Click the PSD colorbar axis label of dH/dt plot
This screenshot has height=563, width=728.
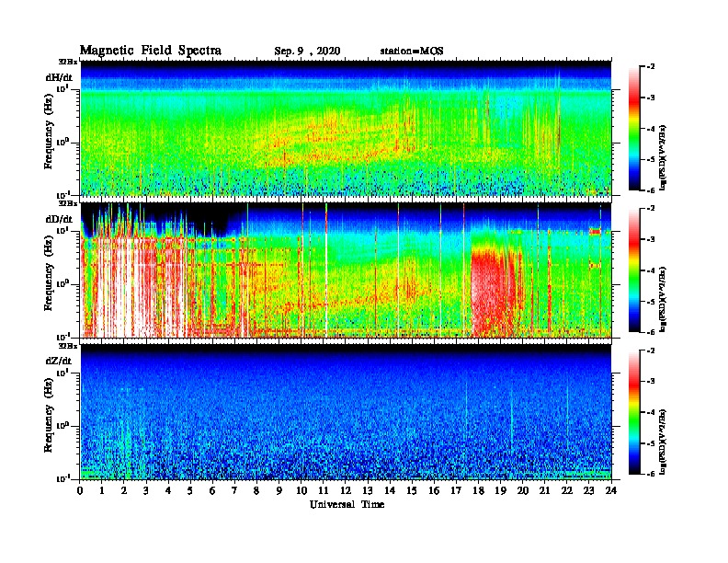pos(663,157)
